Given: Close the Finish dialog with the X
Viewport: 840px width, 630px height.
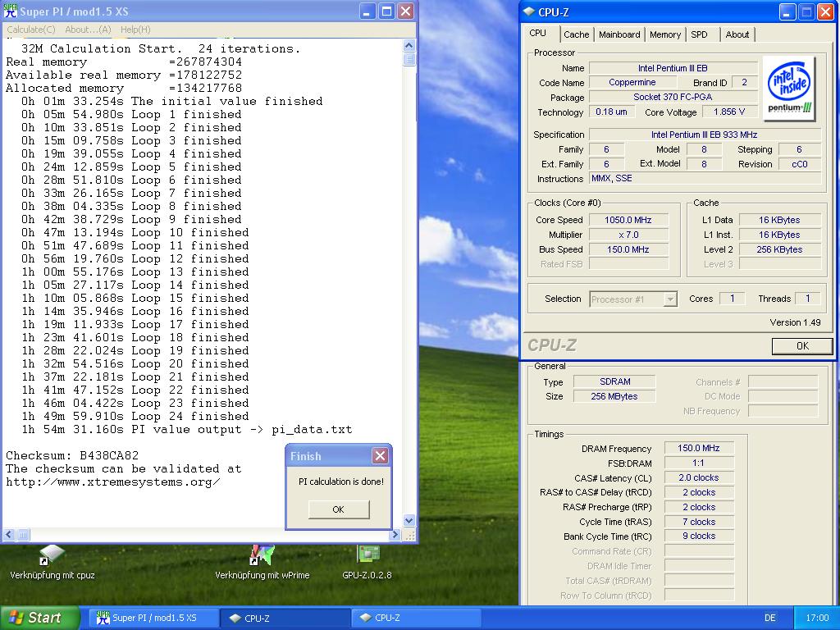Looking at the screenshot, I should (380, 456).
